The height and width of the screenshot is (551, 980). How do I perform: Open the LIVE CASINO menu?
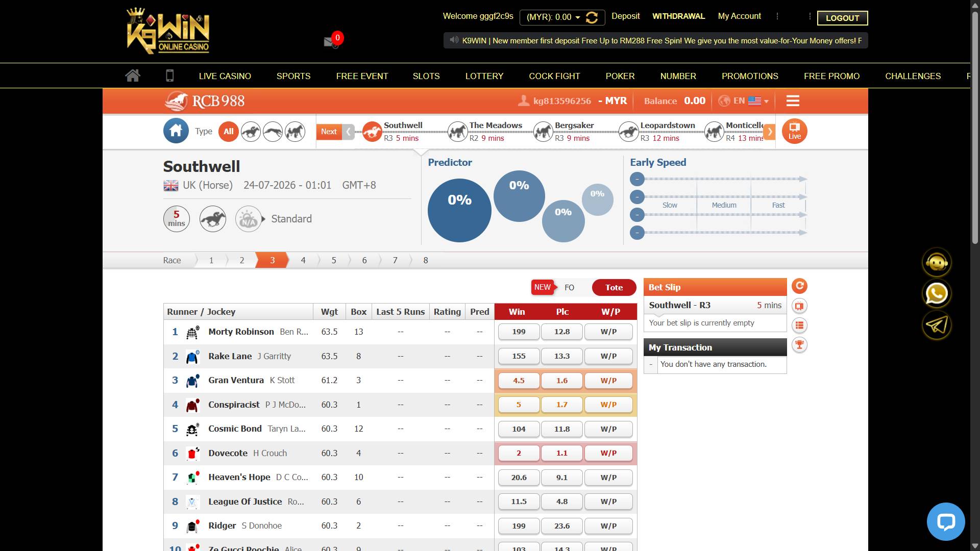pyautogui.click(x=225, y=76)
